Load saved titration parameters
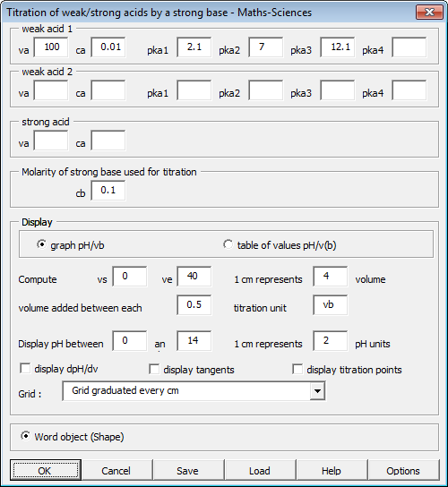 click(260, 470)
